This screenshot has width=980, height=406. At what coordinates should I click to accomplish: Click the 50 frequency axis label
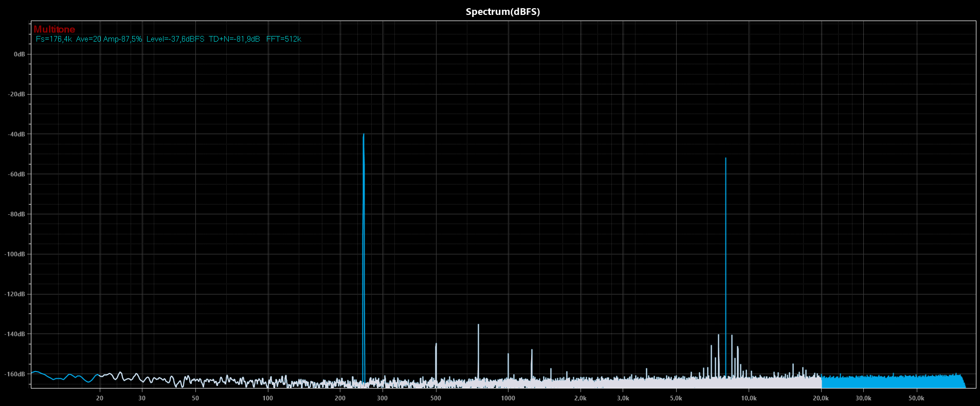[x=195, y=398]
